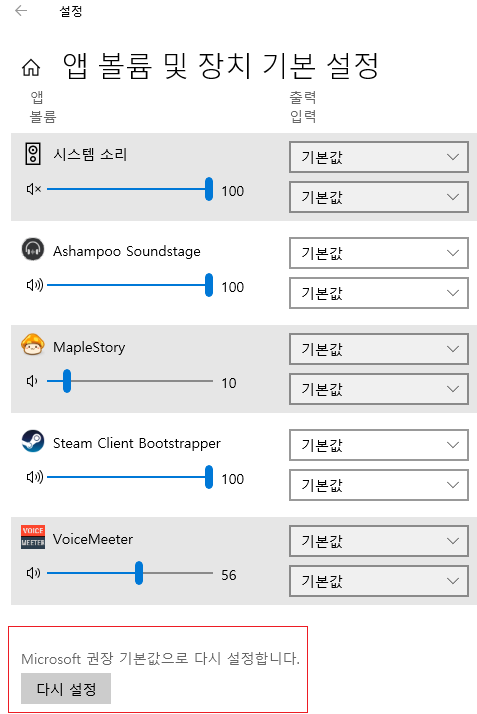The height and width of the screenshot is (714, 477).
Task: Click the Ashampoo Soundstage headphone icon
Action: click(x=33, y=249)
